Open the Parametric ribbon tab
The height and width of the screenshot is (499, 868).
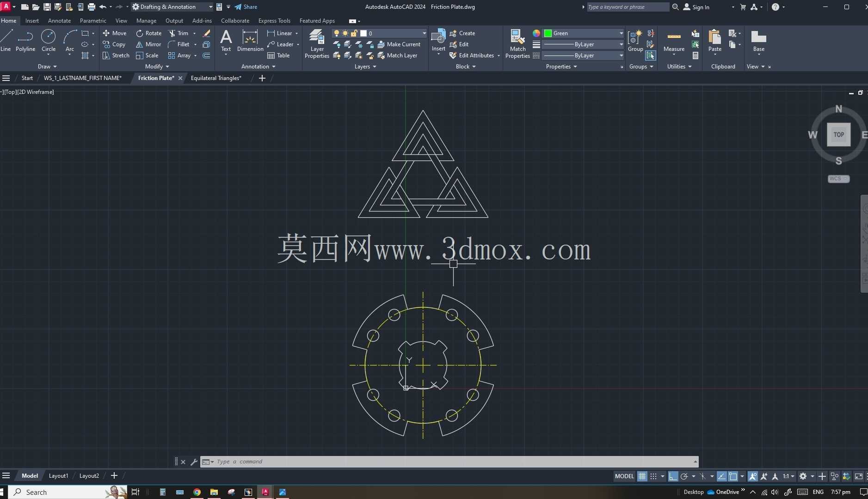tap(93, 21)
